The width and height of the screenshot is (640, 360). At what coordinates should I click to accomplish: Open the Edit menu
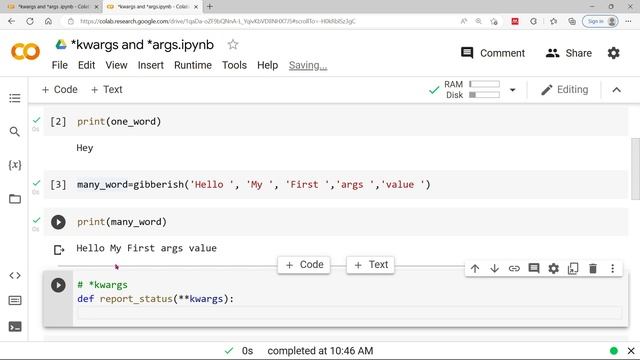click(87, 65)
